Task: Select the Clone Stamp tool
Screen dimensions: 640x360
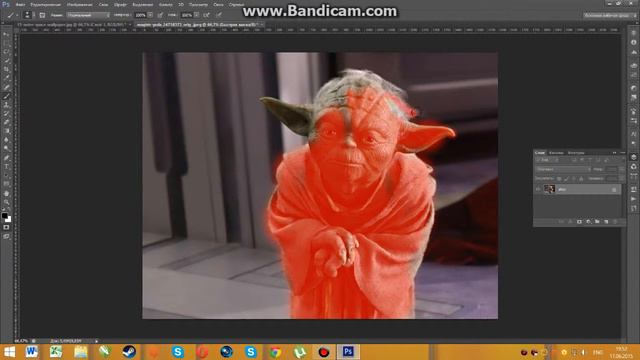Action: point(6,104)
